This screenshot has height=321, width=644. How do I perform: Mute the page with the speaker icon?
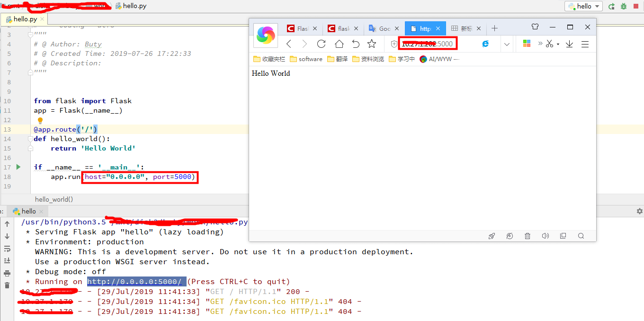pyautogui.click(x=546, y=235)
